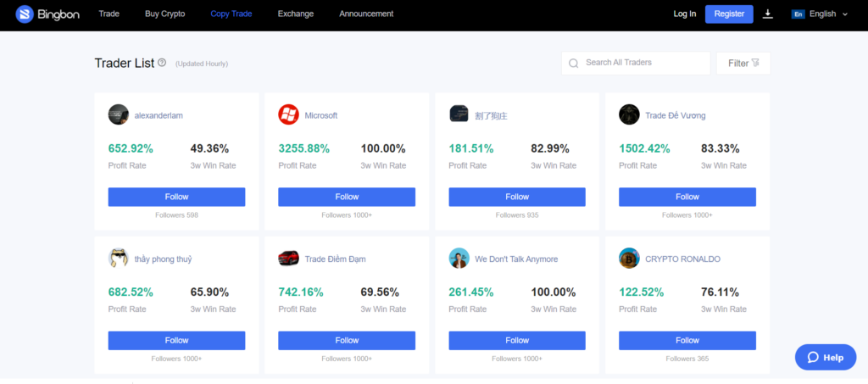The height and width of the screenshot is (384, 868).
Task: Open the Filter options
Action: 743,64
